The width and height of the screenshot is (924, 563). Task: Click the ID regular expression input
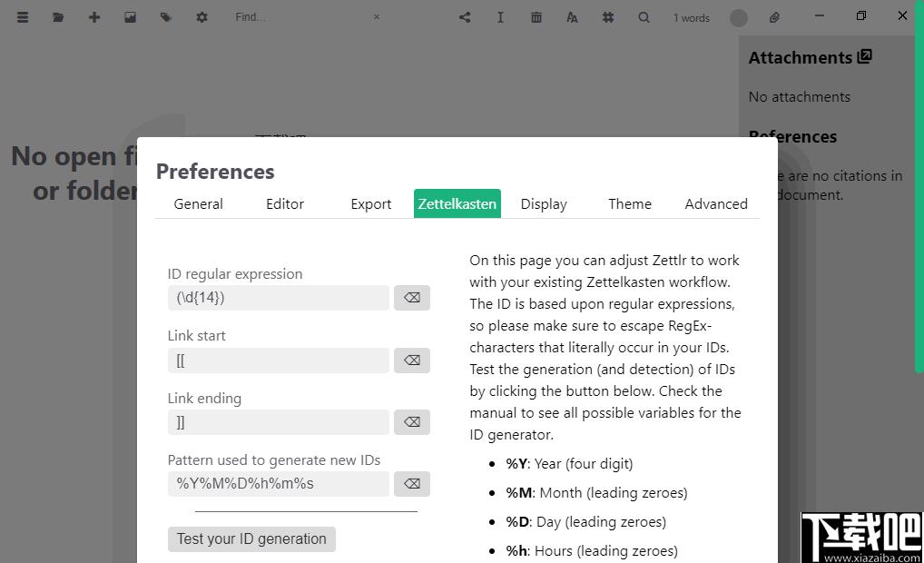pyautogui.click(x=278, y=298)
